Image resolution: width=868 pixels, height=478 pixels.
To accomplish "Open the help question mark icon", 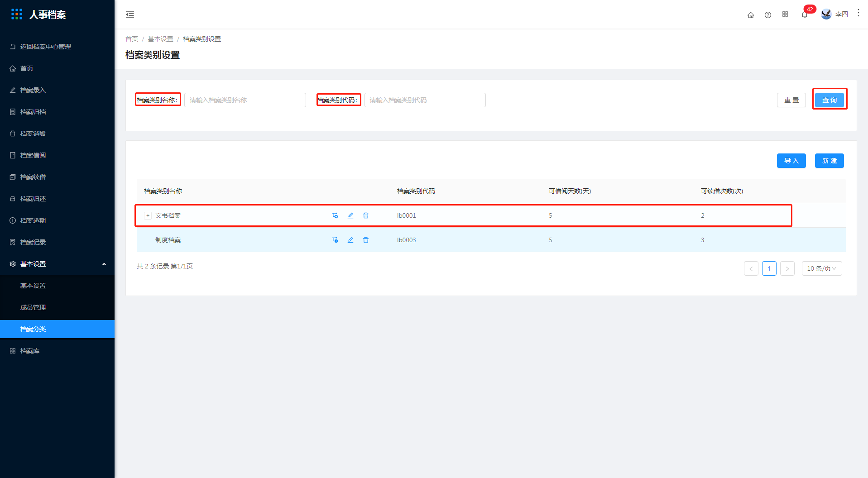I will point(768,15).
